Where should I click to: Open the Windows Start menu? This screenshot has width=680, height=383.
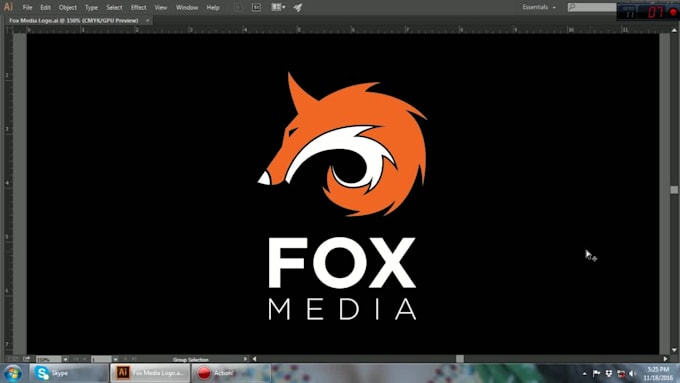tap(13, 373)
